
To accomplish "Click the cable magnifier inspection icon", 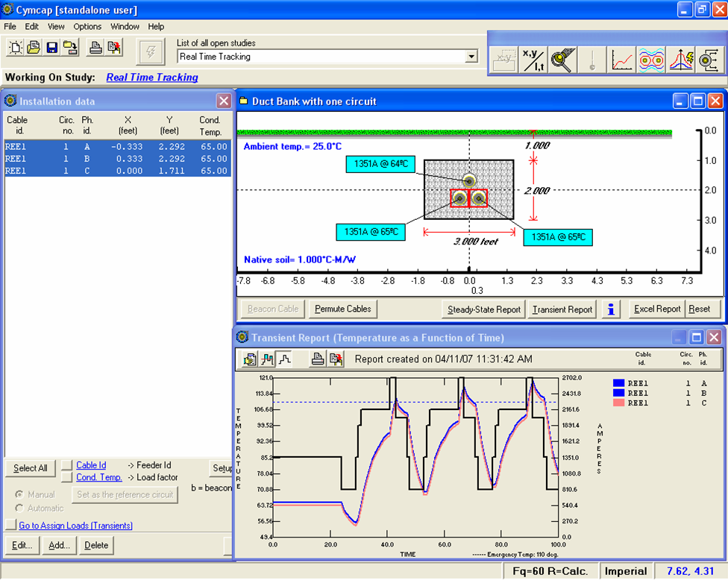I will (562, 60).
